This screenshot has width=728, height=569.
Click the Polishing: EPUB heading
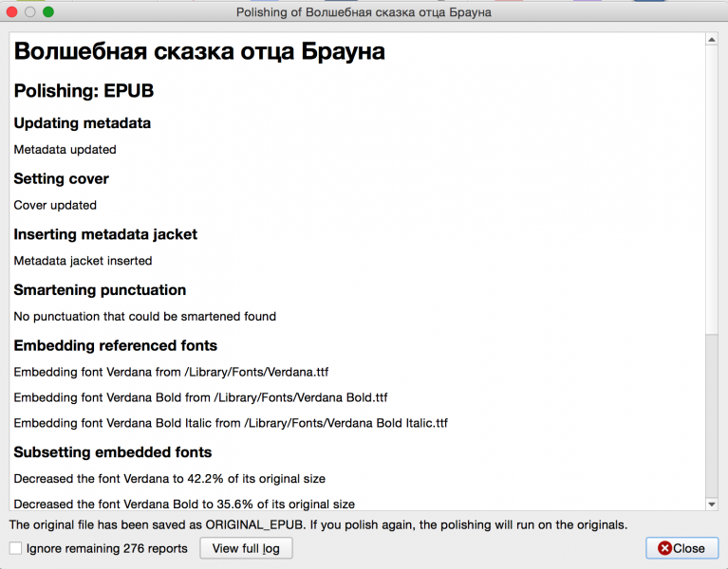[84, 91]
